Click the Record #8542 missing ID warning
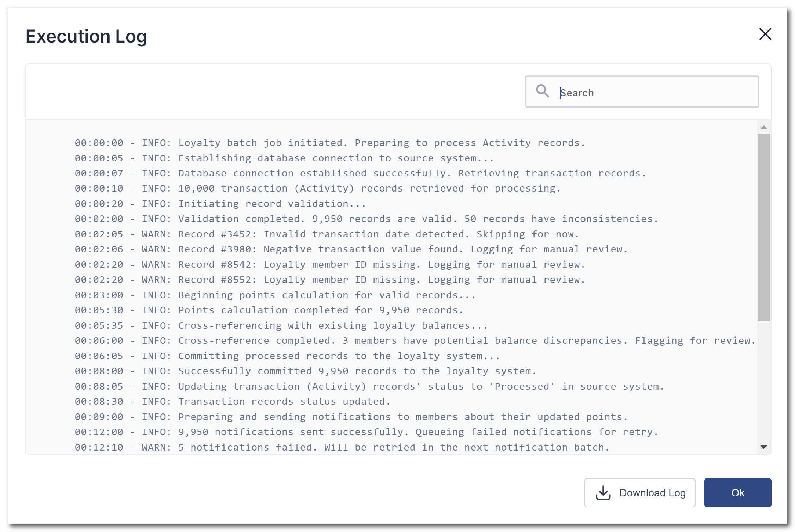 [329, 265]
